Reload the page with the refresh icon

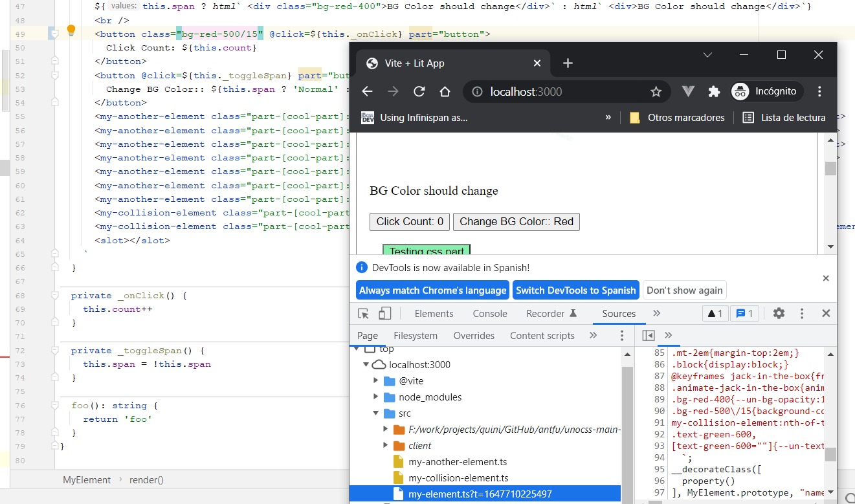tap(419, 92)
